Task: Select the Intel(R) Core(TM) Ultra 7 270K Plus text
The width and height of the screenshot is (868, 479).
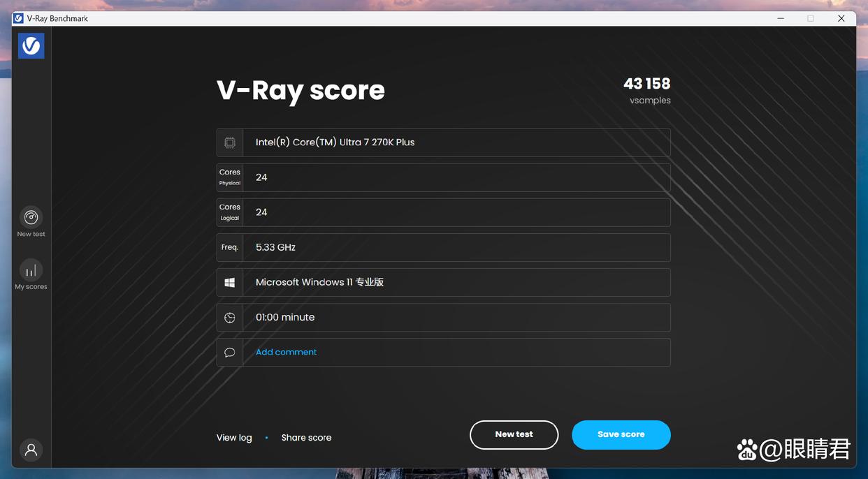Action: pos(335,142)
